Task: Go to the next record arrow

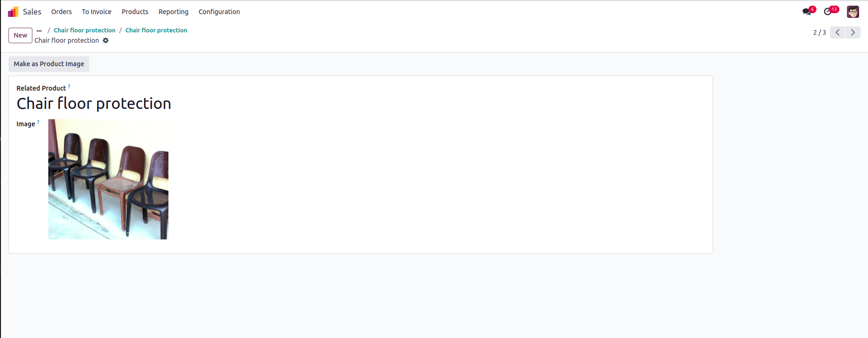Action: 853,32
